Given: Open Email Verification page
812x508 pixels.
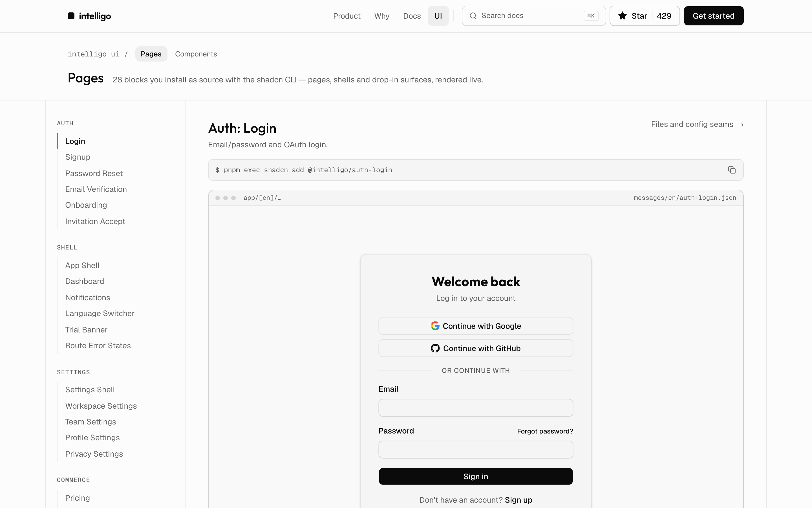Looking at the screenshot, I should (96, 189).
